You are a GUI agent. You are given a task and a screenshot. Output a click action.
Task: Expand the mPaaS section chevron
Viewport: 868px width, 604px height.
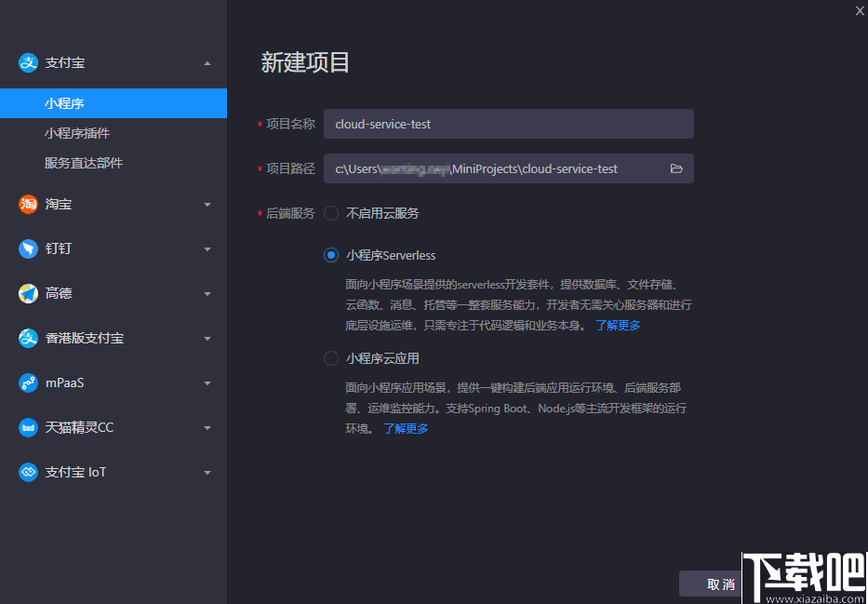207,383
